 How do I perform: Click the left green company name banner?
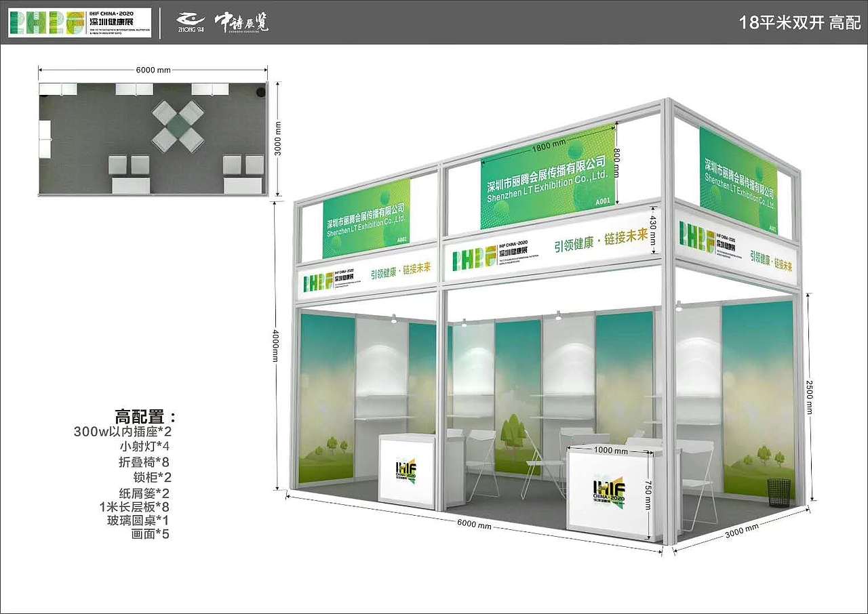click(x=367, y=218)
